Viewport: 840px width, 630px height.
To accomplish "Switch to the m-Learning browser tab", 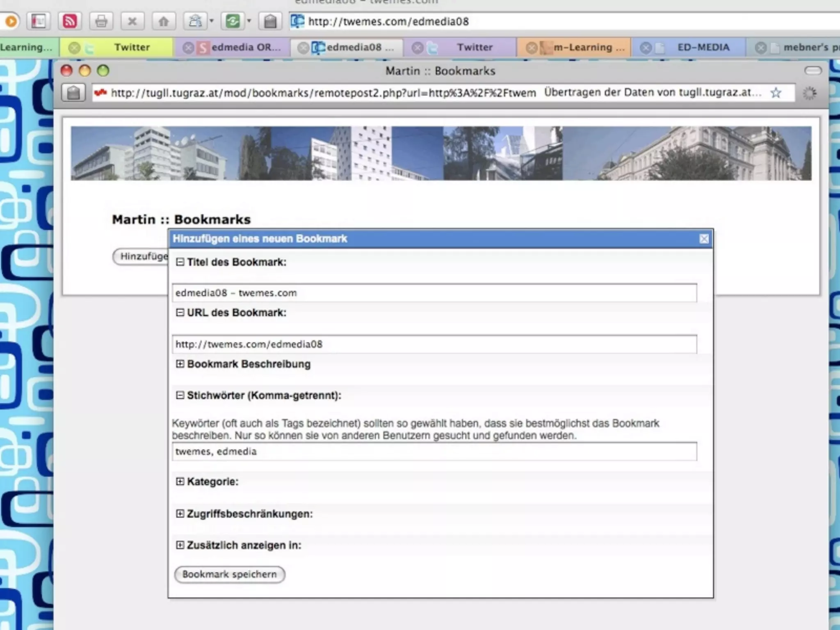I will pyautogui.click(x=588, y=48).
